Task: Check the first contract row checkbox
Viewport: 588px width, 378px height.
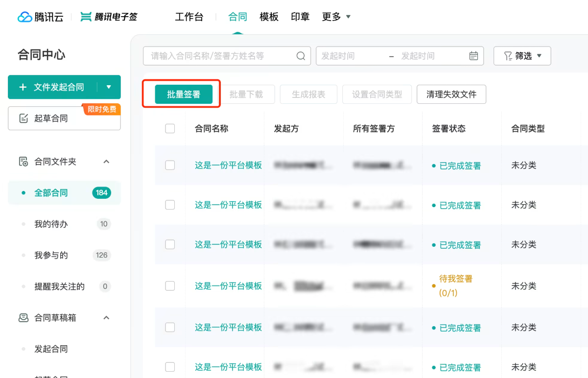Action: [170, 165]
